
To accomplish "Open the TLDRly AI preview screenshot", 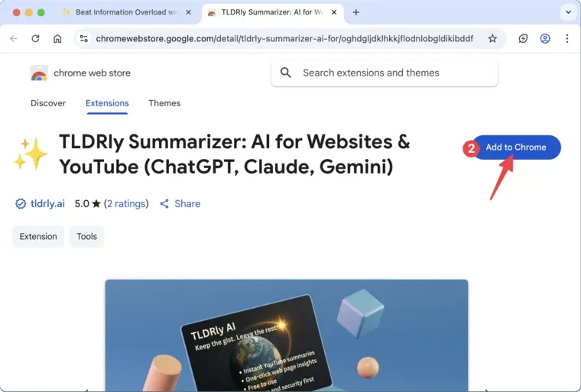I will 287,335.
